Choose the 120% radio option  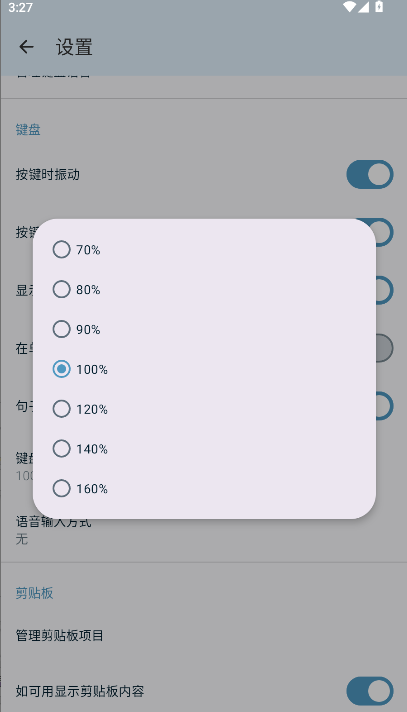204,409
